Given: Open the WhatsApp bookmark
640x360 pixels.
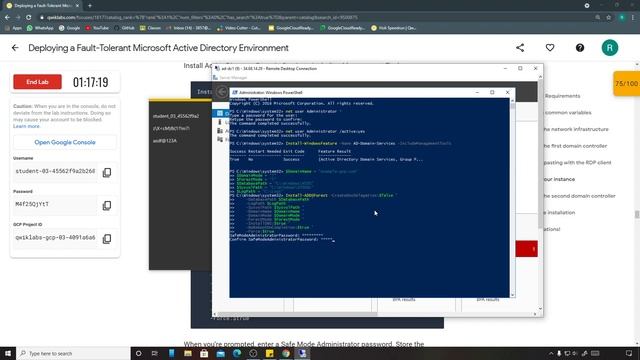Looking at the screenshot, I should click(x=40, y=28).
